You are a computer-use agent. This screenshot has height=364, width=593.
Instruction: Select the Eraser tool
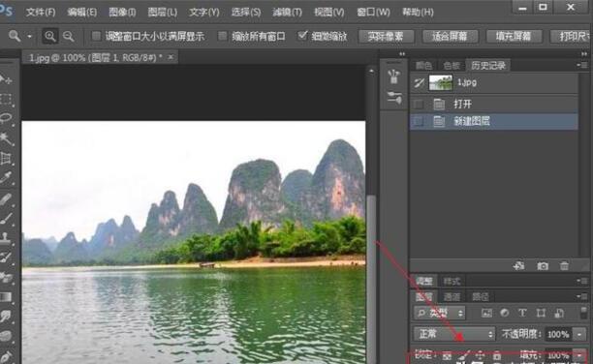coord(6,278)
